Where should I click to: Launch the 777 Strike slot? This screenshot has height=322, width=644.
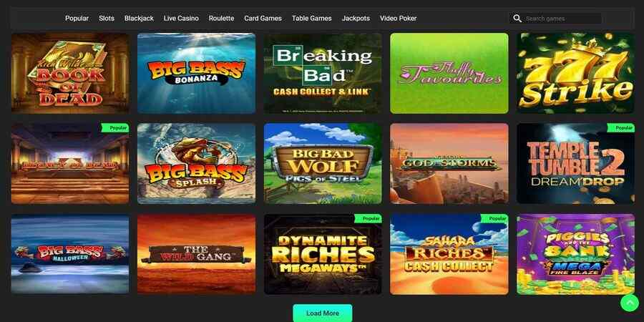pyautogui.click(x=575, y=73)
